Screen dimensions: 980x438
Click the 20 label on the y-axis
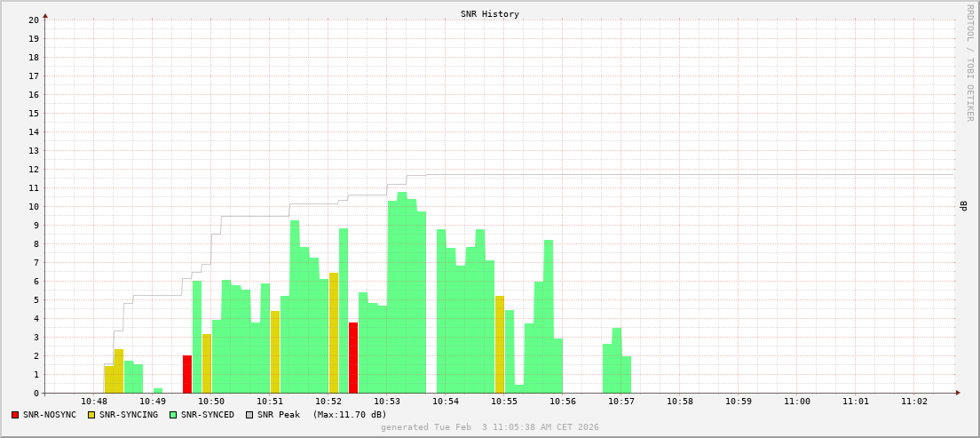pos(33,20)
